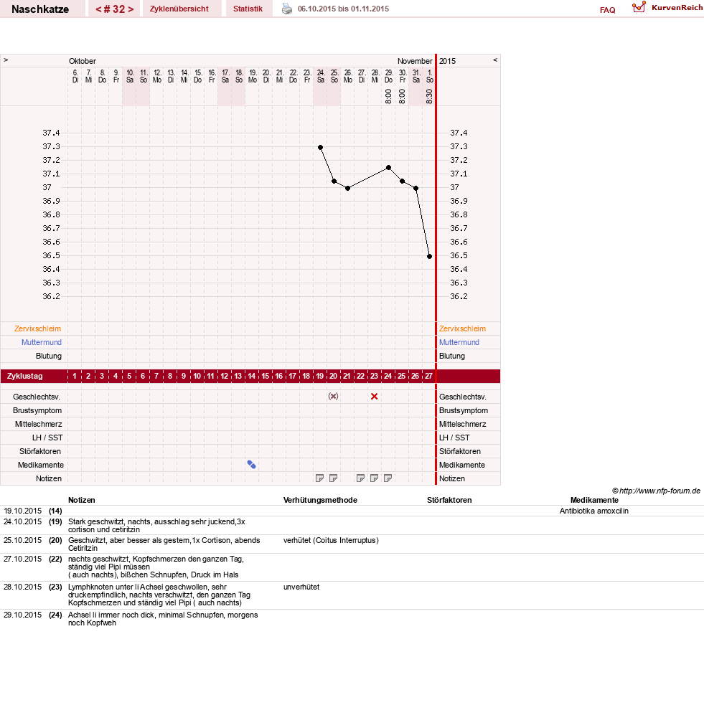Viewport: 704px width, 728px height.
Task: Click the 19.10.2015 row date
Action: click(23, 511)
